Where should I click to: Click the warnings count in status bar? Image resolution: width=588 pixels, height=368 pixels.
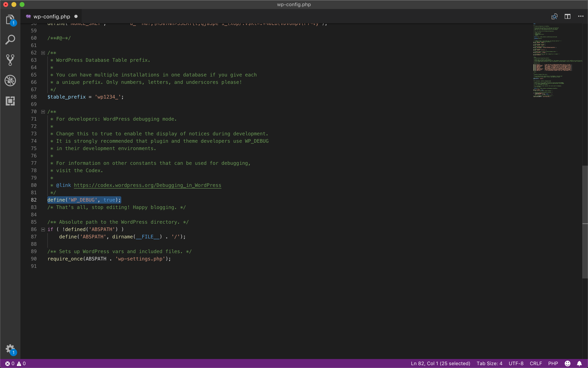coord(21,363)
